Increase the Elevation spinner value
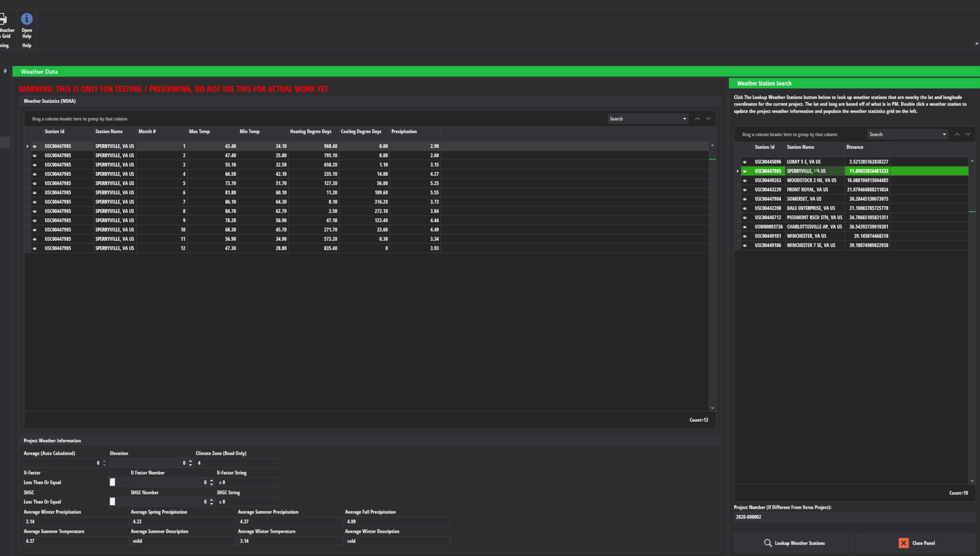Image resolution: width=980 pixels, height=556 pixels. click(x=190, y=461)
